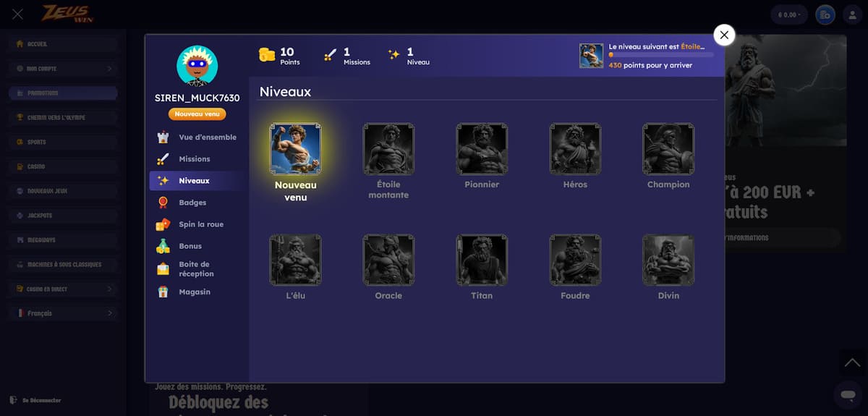The image size is (868, 416).
Task: Click the SIREN_MUCK7630 username text
Action: click(x=197, y=98)
